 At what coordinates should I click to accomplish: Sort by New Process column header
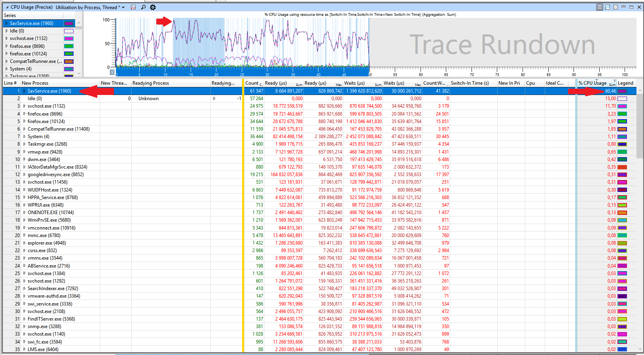(x=60, y=83)
